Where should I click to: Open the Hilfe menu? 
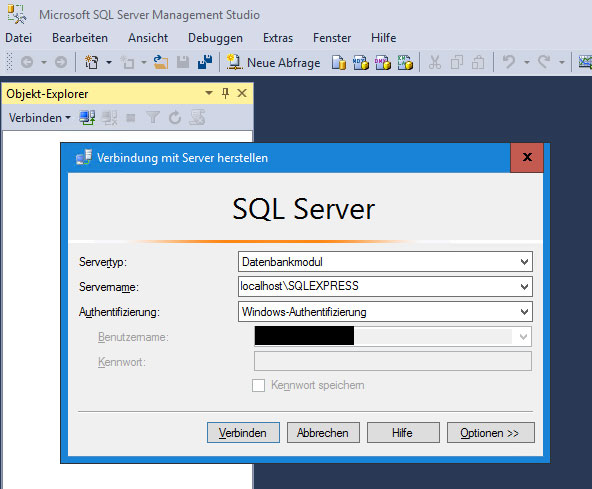[383, 38]
